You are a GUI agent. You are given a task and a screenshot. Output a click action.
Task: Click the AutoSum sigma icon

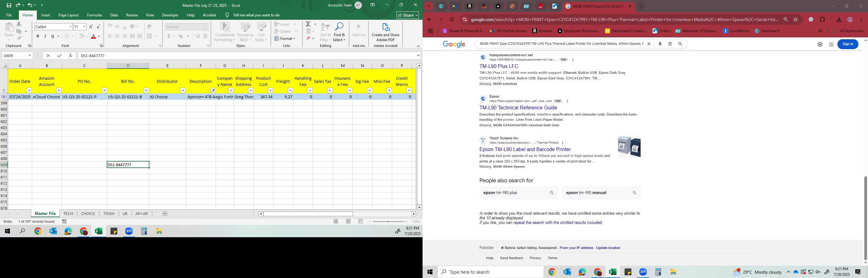tap(308, 24)
